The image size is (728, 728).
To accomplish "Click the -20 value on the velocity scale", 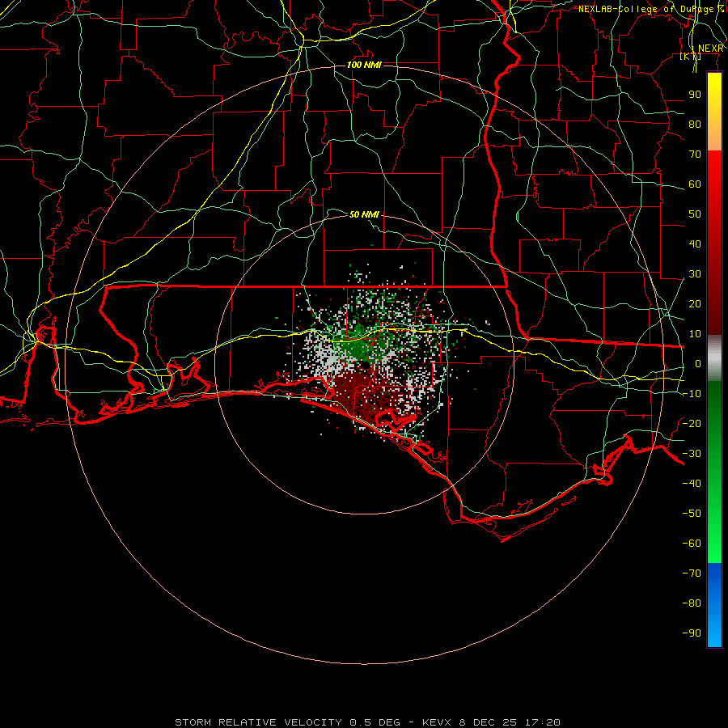I will [x=692, y=424].
